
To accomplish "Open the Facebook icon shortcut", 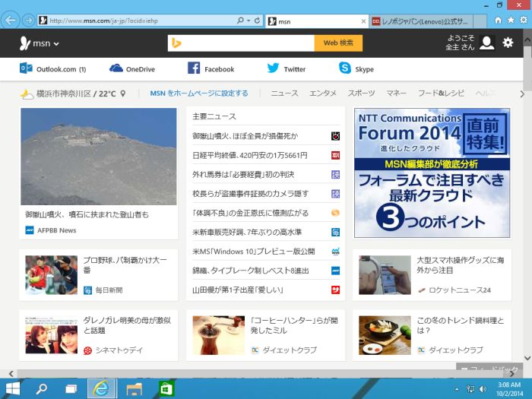I will pyautogui.click(x=194, y=68).
